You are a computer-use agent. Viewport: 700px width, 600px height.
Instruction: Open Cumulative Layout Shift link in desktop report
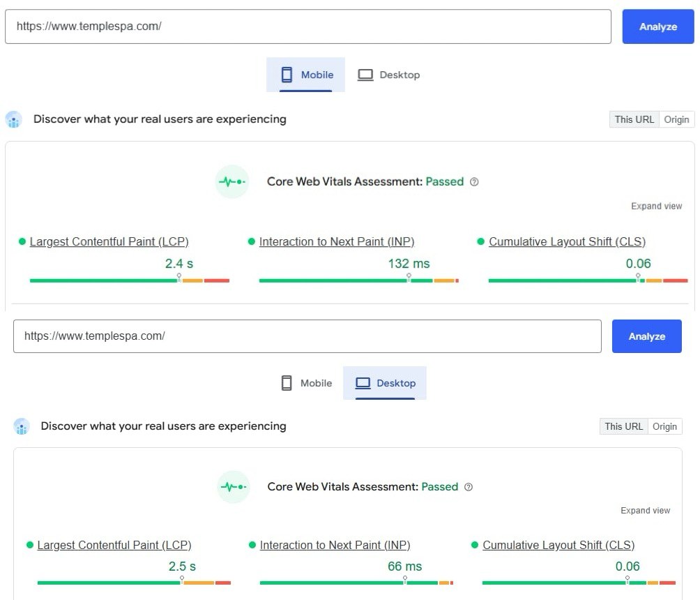(558, 545)
